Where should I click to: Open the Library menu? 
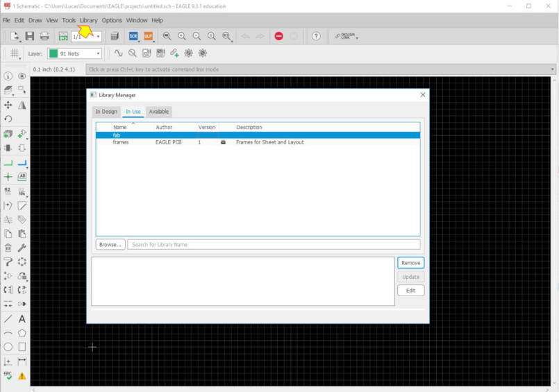click(x=88, y=20)
